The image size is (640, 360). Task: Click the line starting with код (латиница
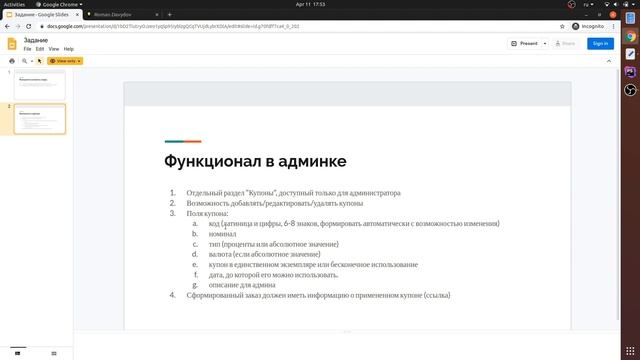354,224
